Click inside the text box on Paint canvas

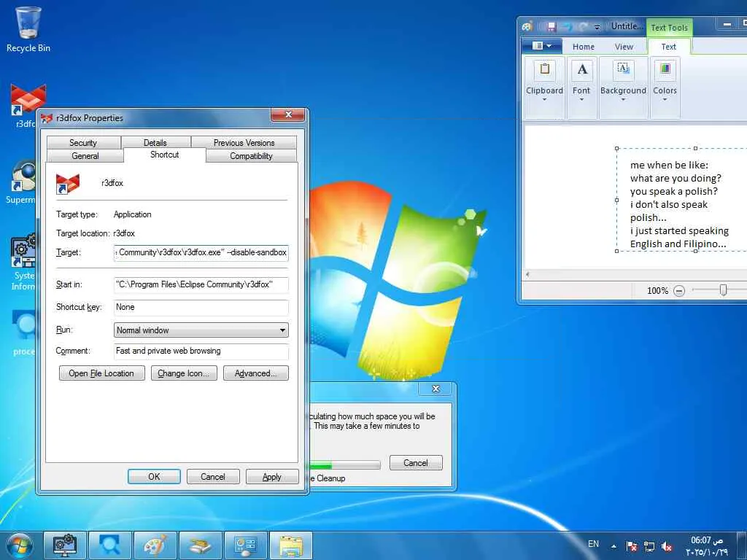(681, 200)
